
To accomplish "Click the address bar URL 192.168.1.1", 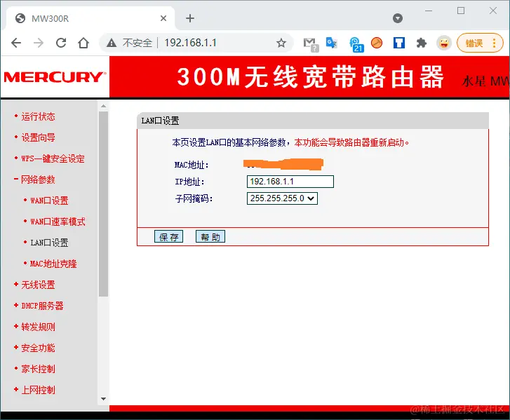I will coord(190,43).
